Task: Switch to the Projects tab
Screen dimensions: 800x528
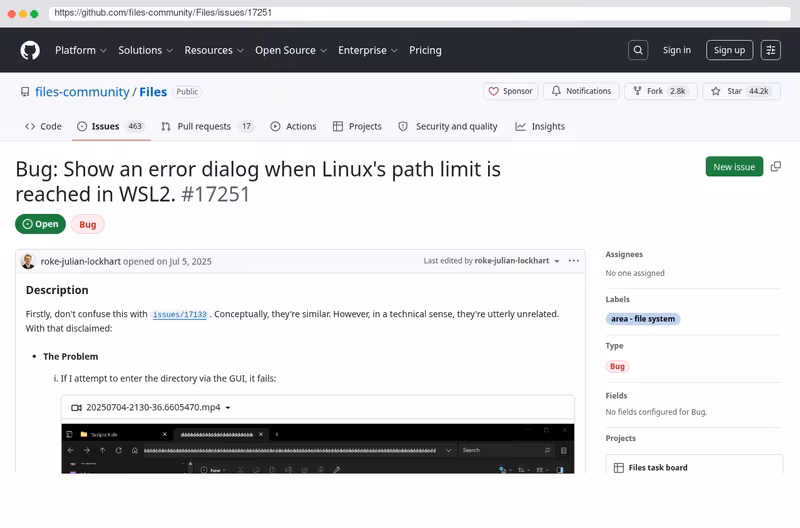Action: tap(357, 127)
